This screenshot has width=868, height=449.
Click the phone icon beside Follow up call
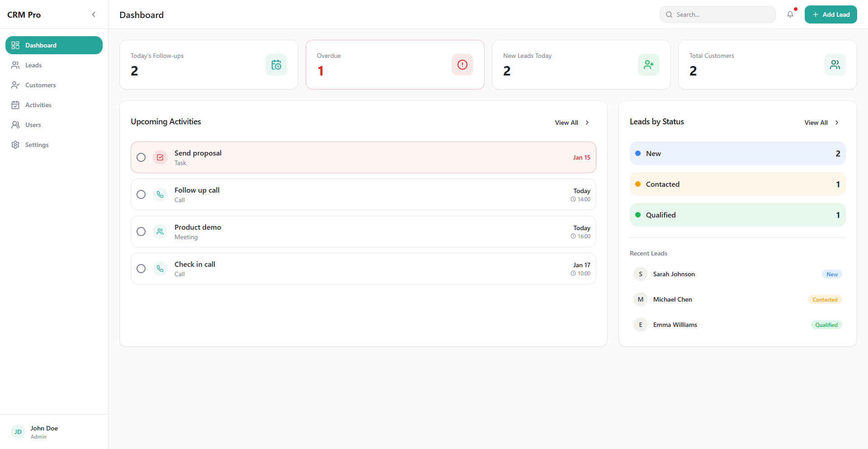point(160,194)
